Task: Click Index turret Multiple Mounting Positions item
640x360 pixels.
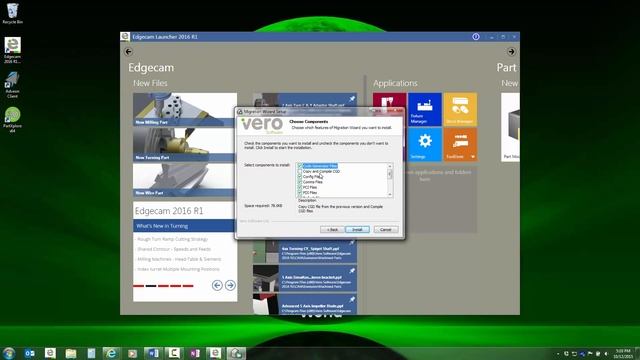Action: [x=178, y=269]
